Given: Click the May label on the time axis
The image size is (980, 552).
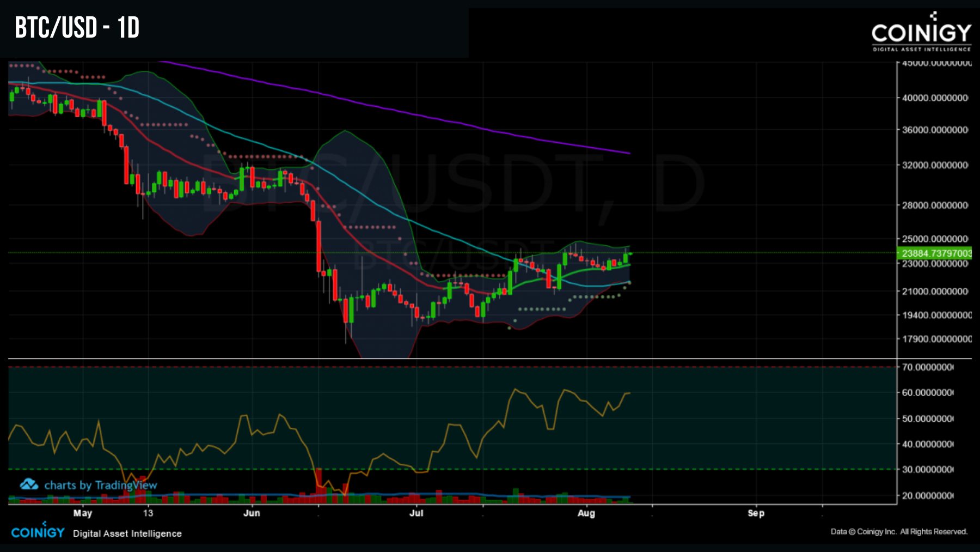Looking at the screenshot, I should [x=83, y=513].
